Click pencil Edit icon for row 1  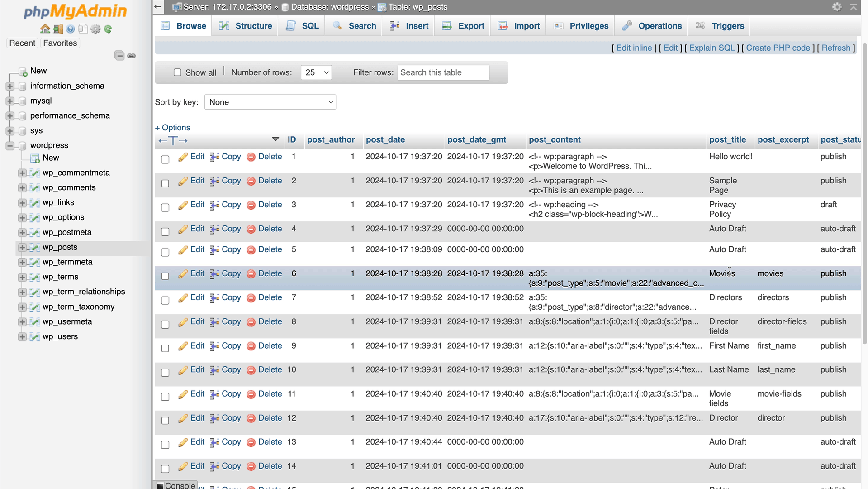pos(183,157)
